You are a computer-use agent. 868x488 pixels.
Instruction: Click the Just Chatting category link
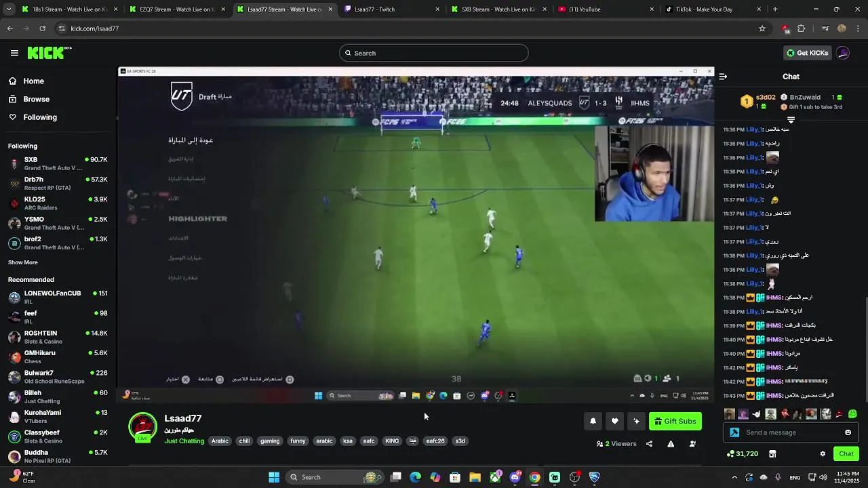pyautogui.click(x=184, y=441)
